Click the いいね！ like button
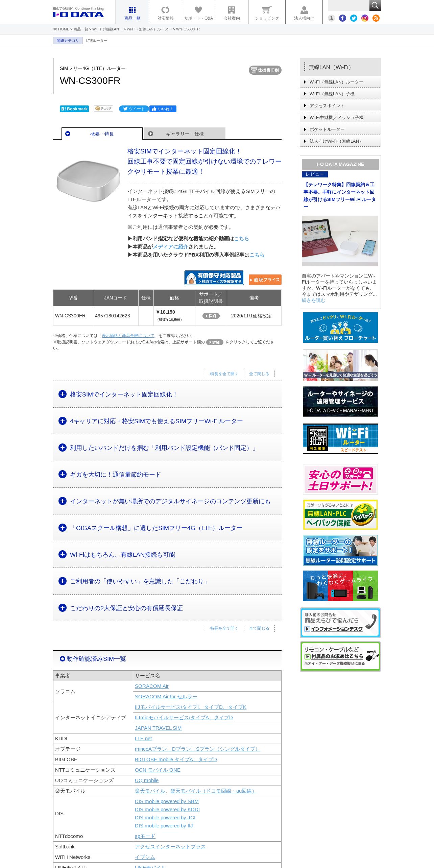The width and height of the screenshot is (434, 868). [163, 109]
